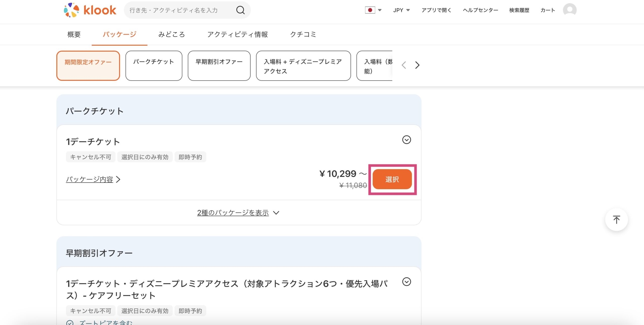Viewport: 644px width, 325px height.
Task: Select the 期間限定オファー chip
Action: pos(88,66)
